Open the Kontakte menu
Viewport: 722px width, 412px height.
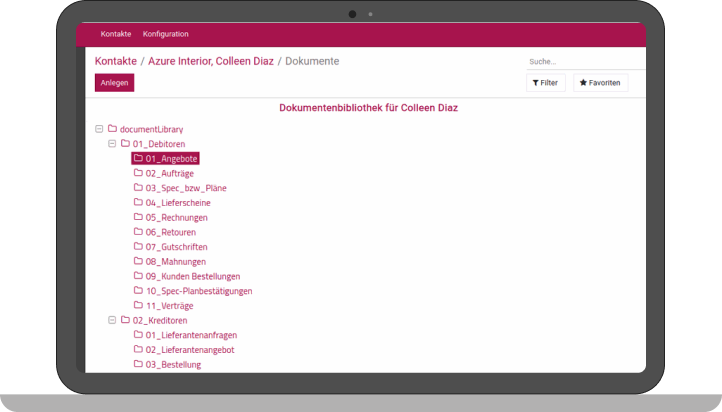(x=116, y=34)
